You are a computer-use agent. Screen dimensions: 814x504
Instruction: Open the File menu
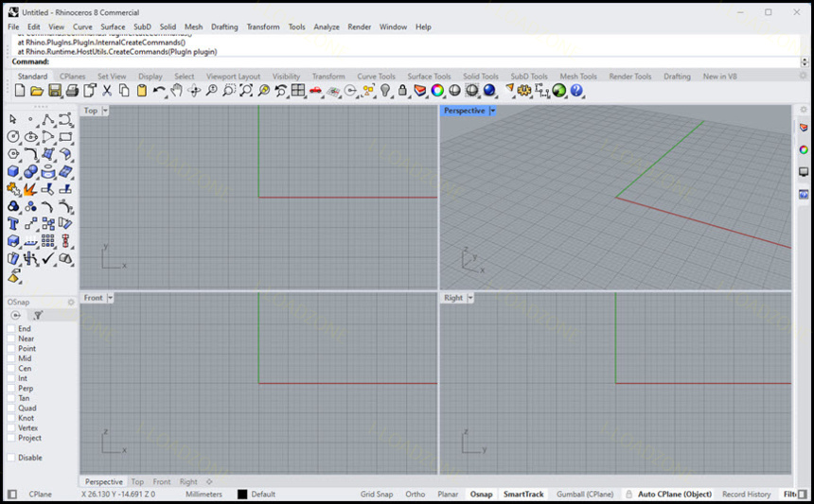point(13,27)
